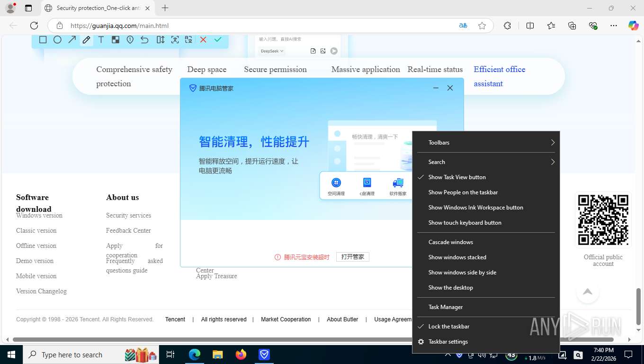Expand the Search submenu
Screen dimensions: 644x364
coord(486,162)
